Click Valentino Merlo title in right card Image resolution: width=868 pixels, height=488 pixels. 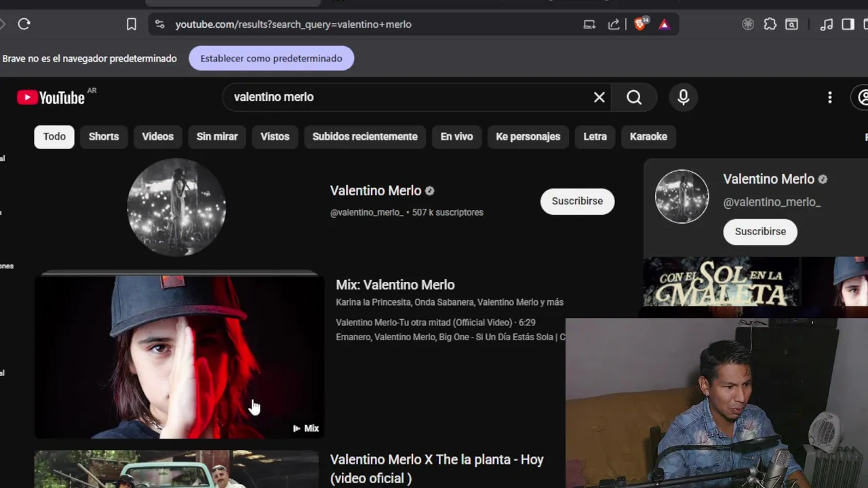pos(768,180)
